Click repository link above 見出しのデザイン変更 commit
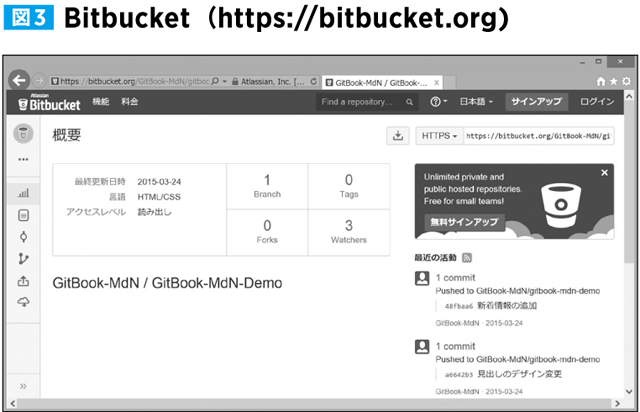The width and height of the screenshot is (640, 412). coord(538,359)
